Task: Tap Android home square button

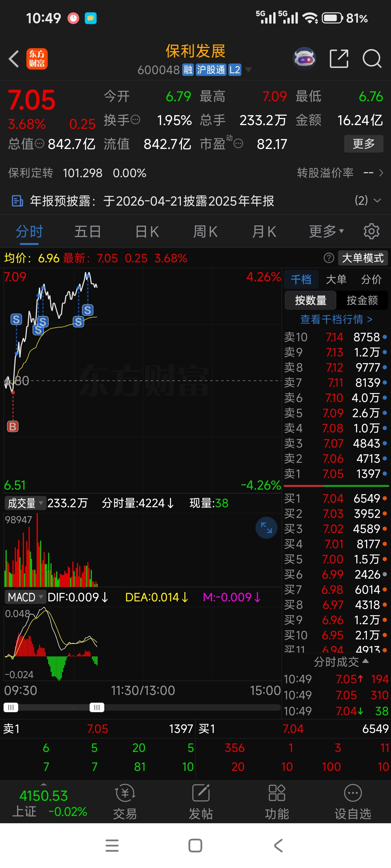Action: point(195,845)
